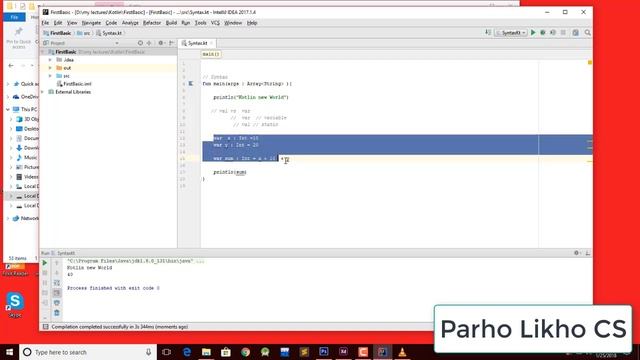This screenshot has width=640, height=360.
Task: Open the Refactor menu
Action: 152,23
